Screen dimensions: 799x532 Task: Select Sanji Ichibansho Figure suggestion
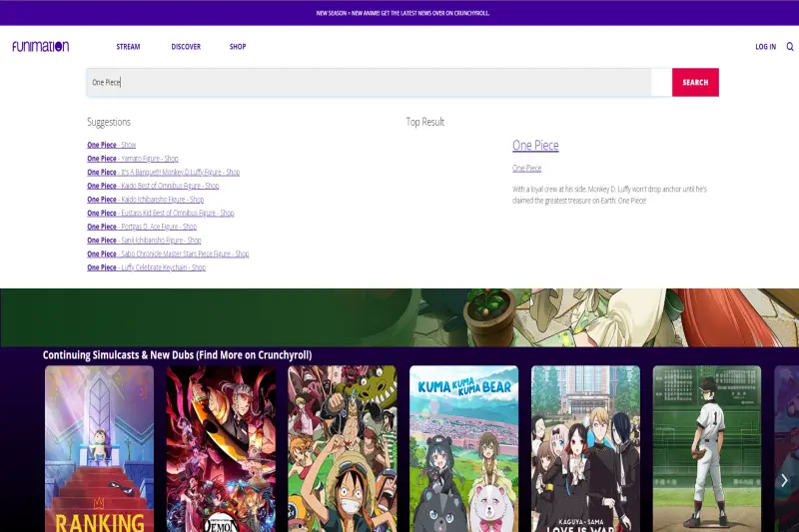(x=144, y=240)
